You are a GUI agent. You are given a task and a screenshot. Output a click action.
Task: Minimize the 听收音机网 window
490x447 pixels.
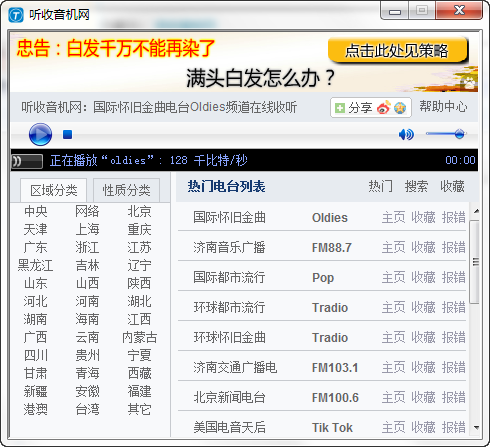click(x=395, y=11)
